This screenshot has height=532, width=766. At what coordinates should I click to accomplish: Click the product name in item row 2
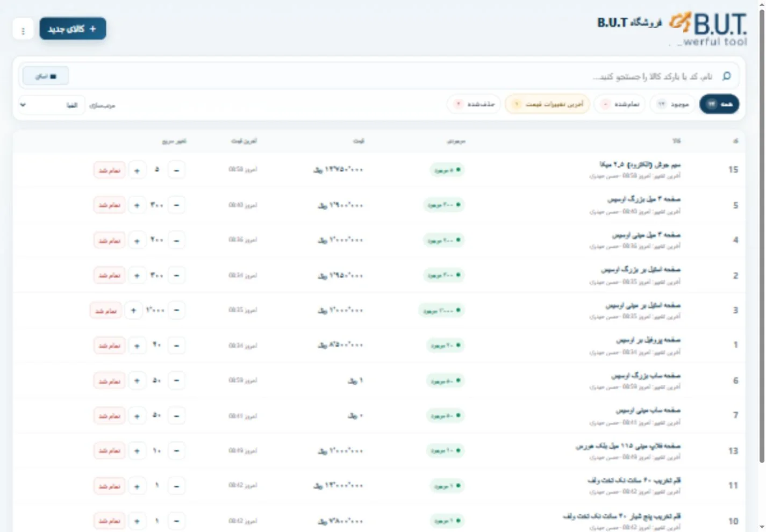tap(641, 270)
